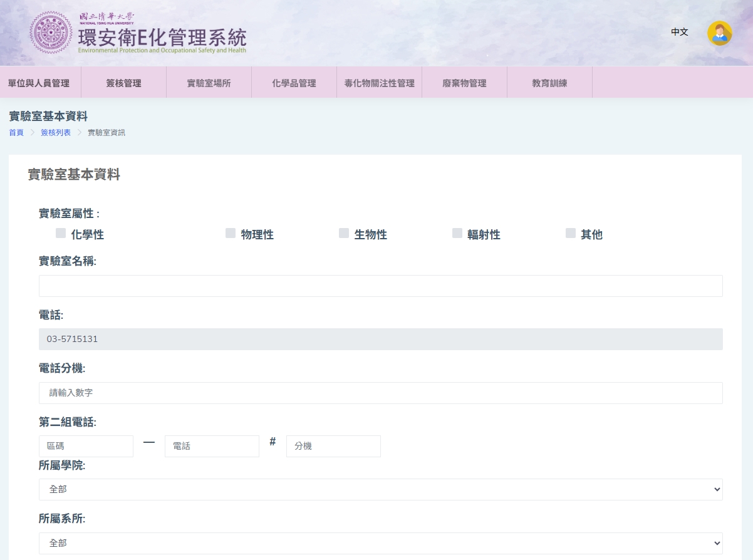Image resolution: width=753 pixels, height=560 pixels.
Task: Click the user avatar icon
Action: pyautogui.click(x=719, y=33)
